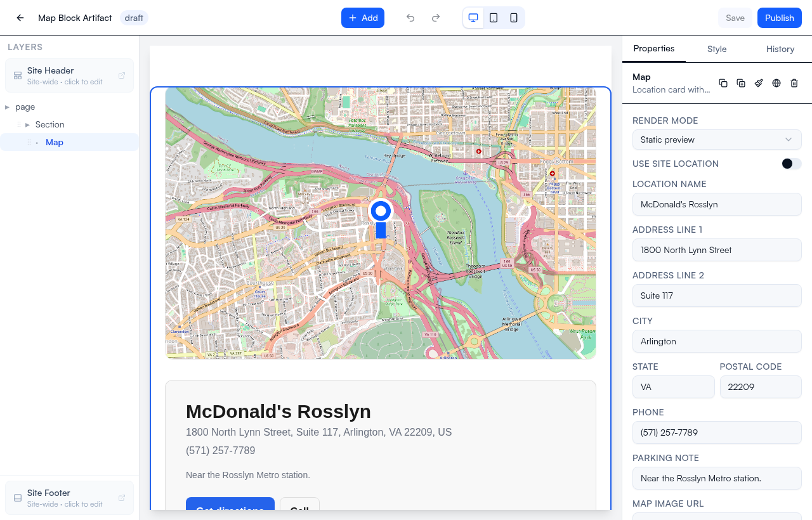Switch to tablet preview icon
Screen dimensions: 812x520
(x=494, y=18)
